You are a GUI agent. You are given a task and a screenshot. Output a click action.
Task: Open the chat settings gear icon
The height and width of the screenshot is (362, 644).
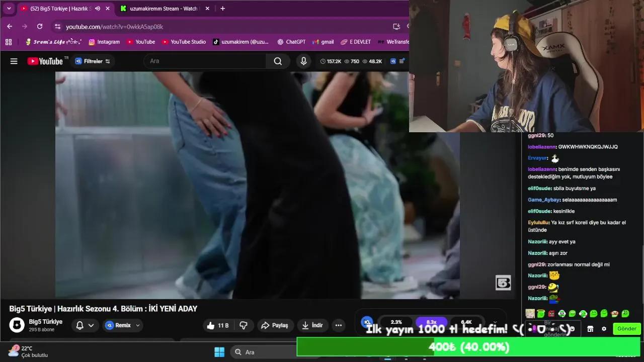tap(604, 329)
